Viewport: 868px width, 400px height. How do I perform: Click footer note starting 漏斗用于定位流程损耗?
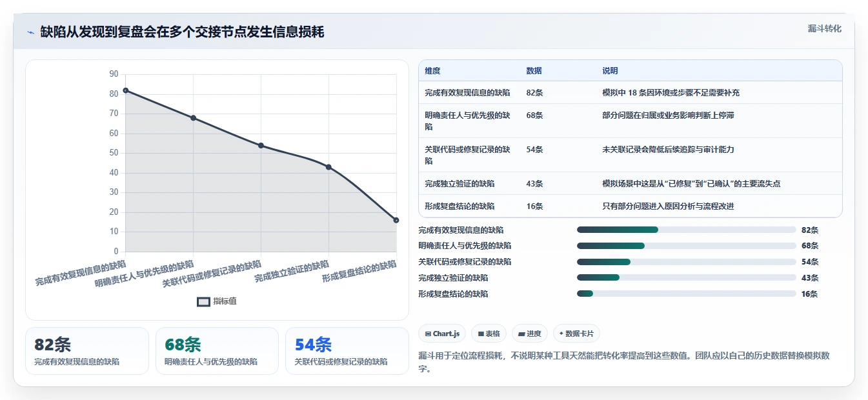click(624, 362)
